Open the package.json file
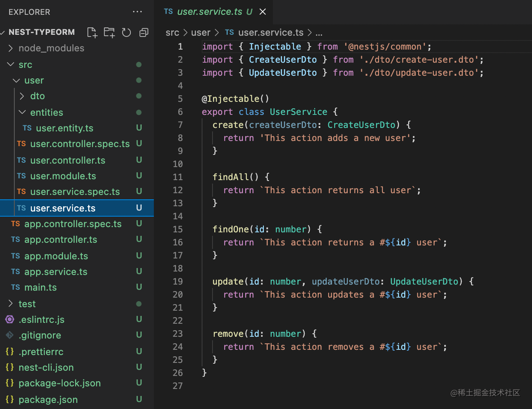The image size is (532, 409). [x=48, y=399]
